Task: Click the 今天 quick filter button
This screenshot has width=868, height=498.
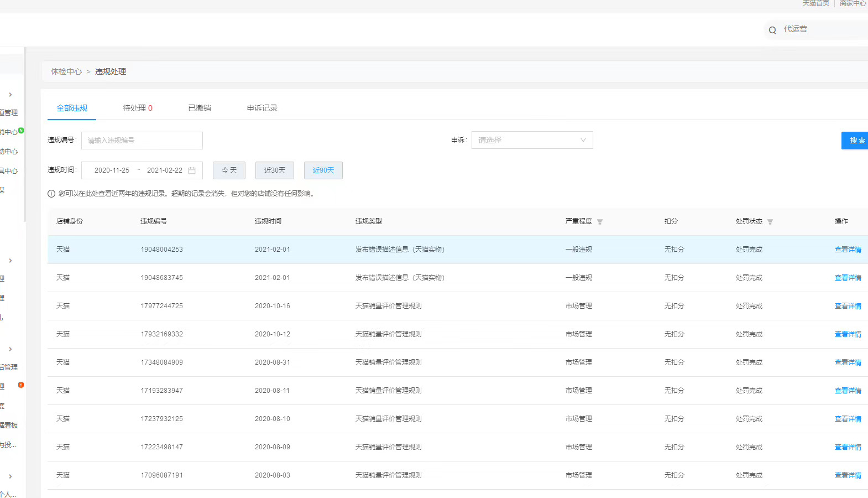Action: (229, 170)
